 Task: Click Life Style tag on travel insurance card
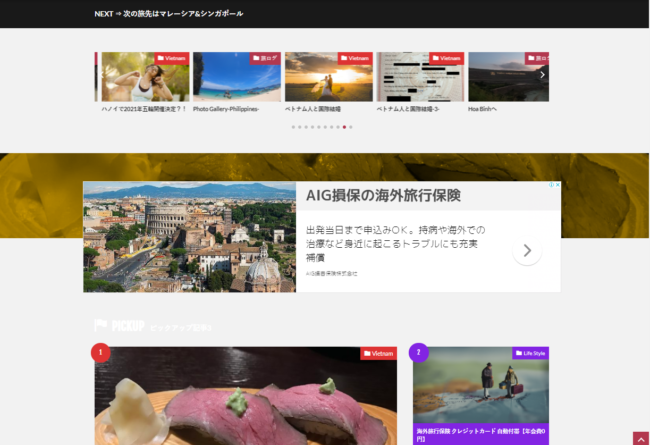[x=530, y=353]
